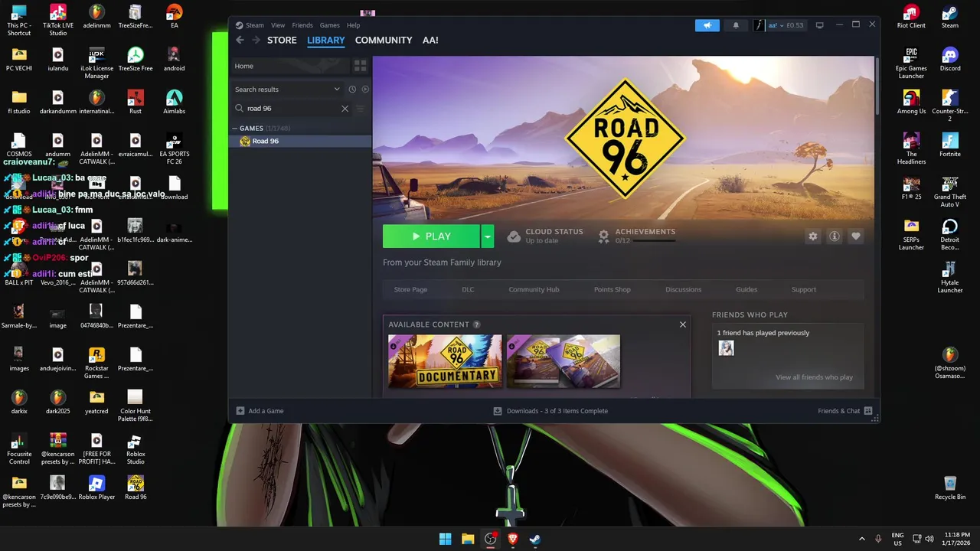Open the Friends menu
Image resolution: width=980 pixels, height=551 pixels.
302,25
